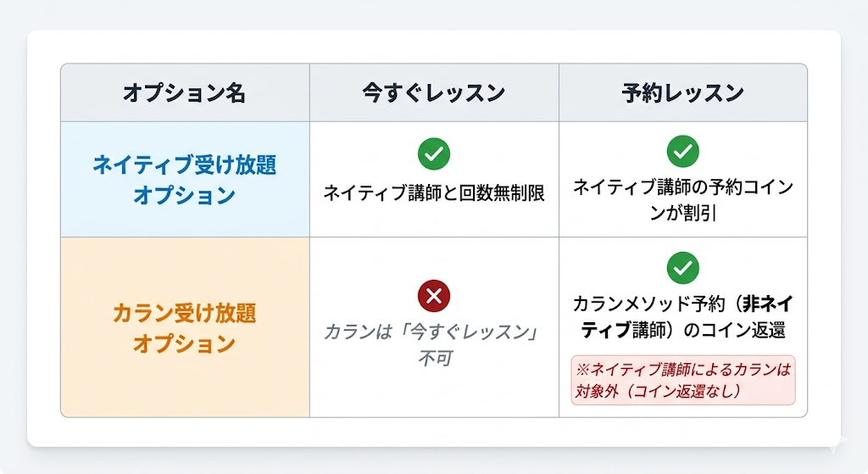Select the 今すぐレッスン column header
This screenshot has width=868, height=474.
433,93
